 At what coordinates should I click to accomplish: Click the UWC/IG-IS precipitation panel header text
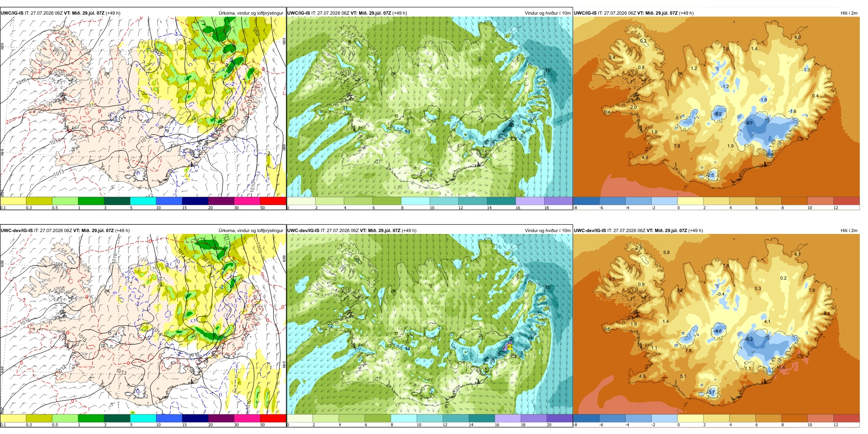click(61, 13)
